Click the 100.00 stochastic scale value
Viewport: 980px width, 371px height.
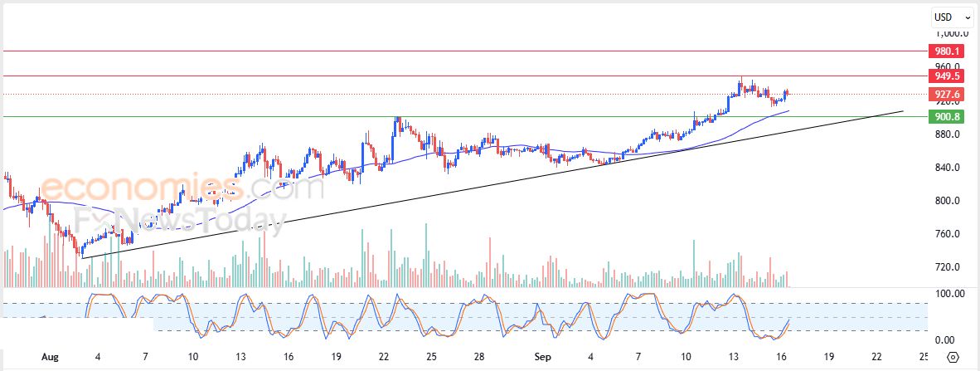point(949,294)
